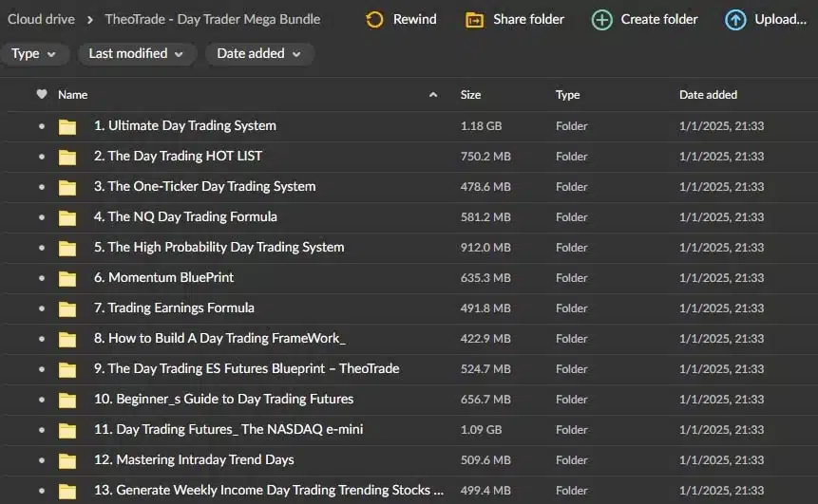Click folder icon for Momentum BluePrint

point(67,278)
